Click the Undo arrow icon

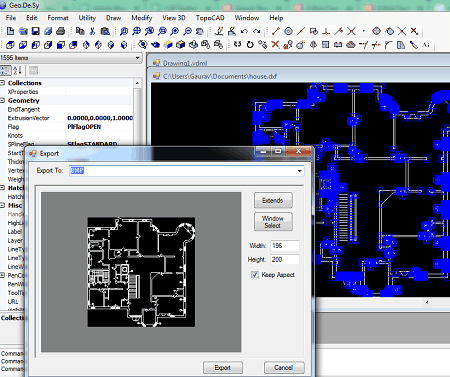244,31
